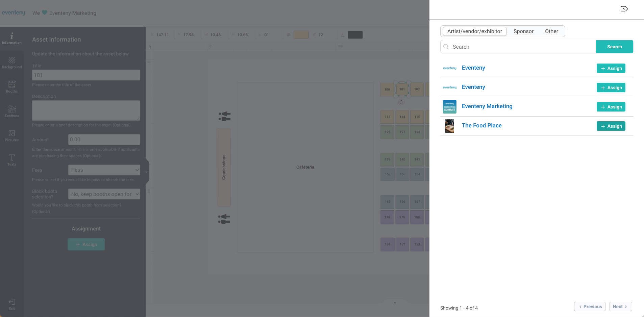Viewport: 644px width, 317px height.
Task: Select booth 101 on floor plan
Action: (x=402, y=89)
